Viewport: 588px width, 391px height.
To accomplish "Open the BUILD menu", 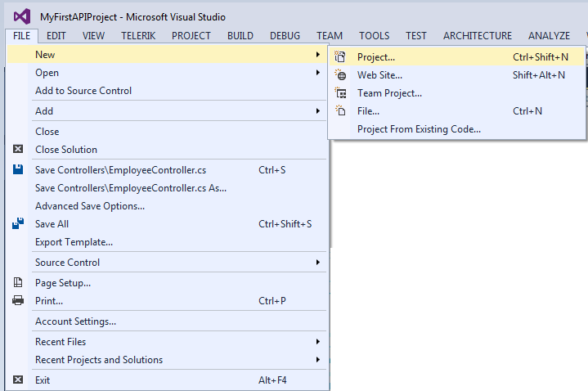I will 240,36.
